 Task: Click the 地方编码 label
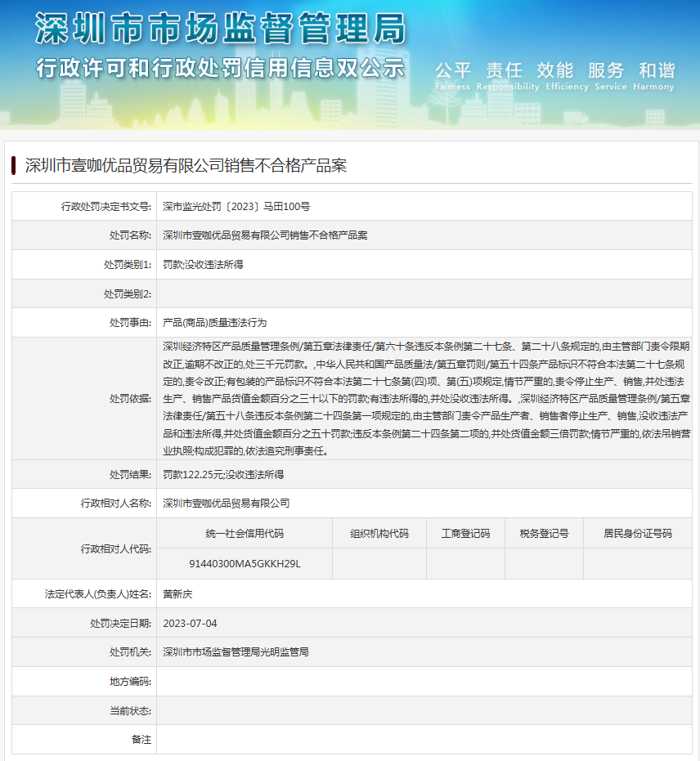131,682
